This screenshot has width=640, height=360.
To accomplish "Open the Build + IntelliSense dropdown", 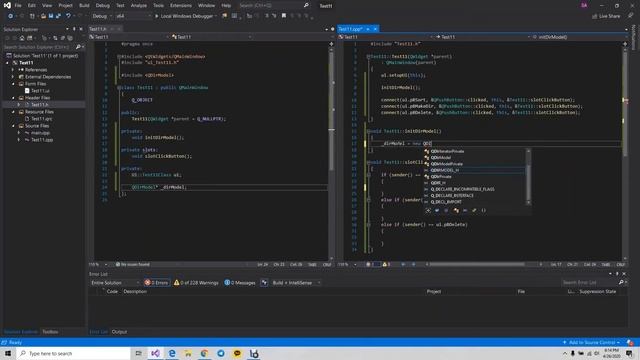I will point(296,282).
